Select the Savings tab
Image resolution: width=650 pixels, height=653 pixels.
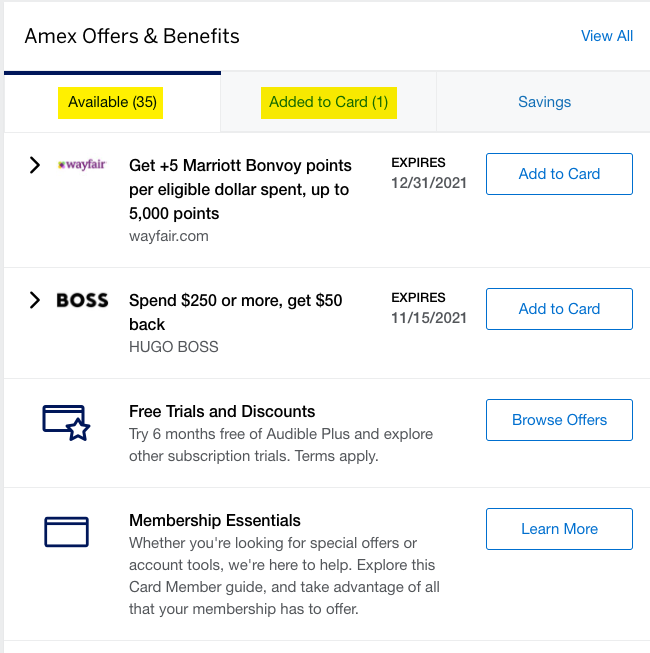pyautogui.click(x=544, y=102)
